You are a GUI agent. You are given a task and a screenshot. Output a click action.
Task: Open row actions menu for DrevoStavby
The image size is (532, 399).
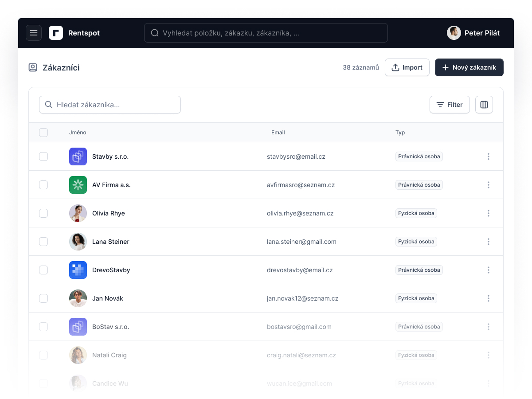click(489, 270)
